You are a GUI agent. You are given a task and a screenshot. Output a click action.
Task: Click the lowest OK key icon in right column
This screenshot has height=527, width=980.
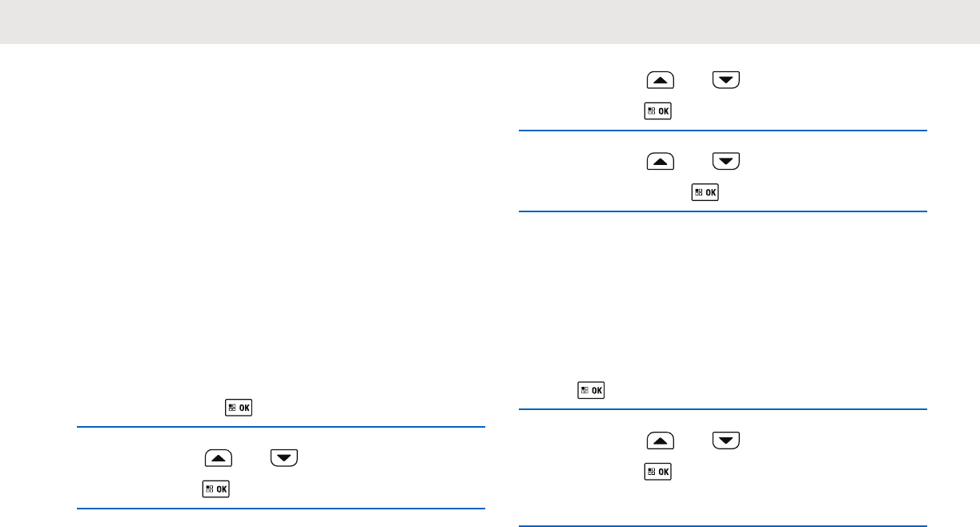(x=657, y=471)
